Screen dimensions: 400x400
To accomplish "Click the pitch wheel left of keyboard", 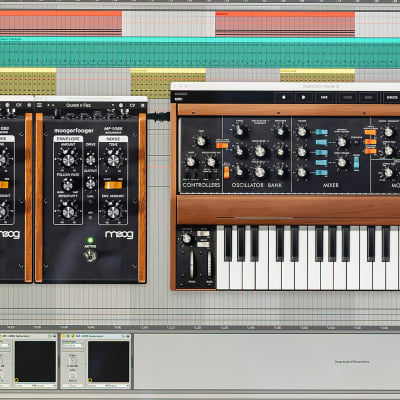I will pyautogui.click(x=192, y=264).
